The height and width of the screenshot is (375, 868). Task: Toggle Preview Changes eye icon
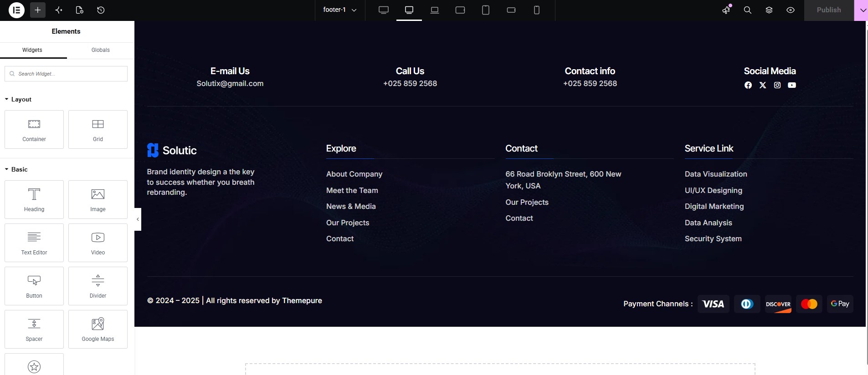pos(791,10)
